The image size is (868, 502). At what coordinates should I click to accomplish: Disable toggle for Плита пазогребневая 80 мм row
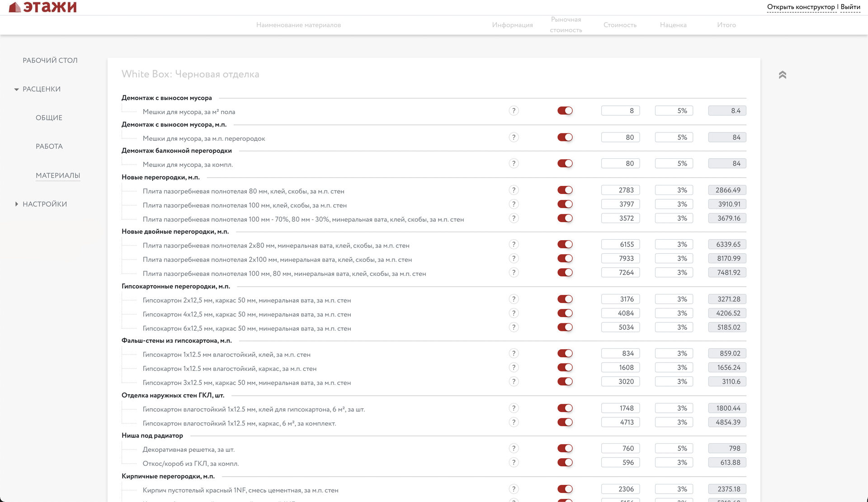pyautogui.click(x=565, y=190)
